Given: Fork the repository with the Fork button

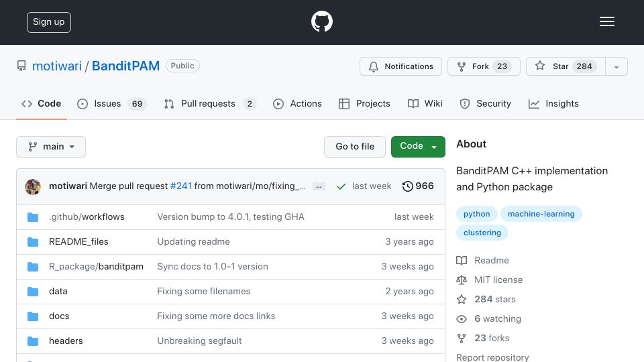Looking at the screenshot, I should click(484, 66).
